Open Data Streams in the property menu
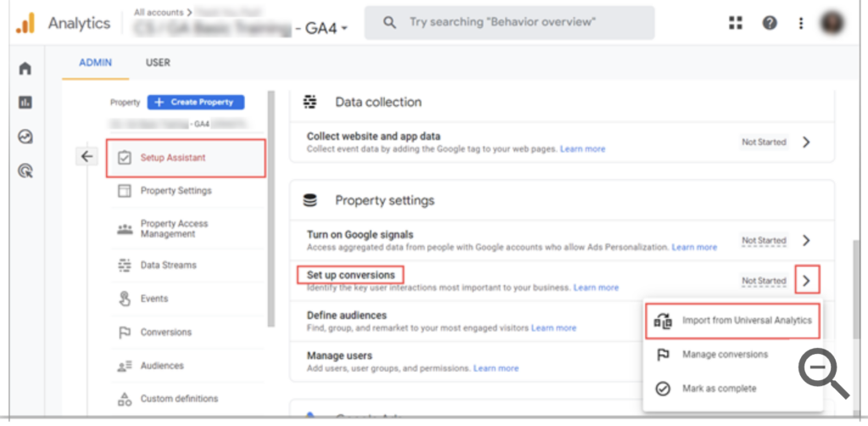868x426 pixels. pos(168,265)
